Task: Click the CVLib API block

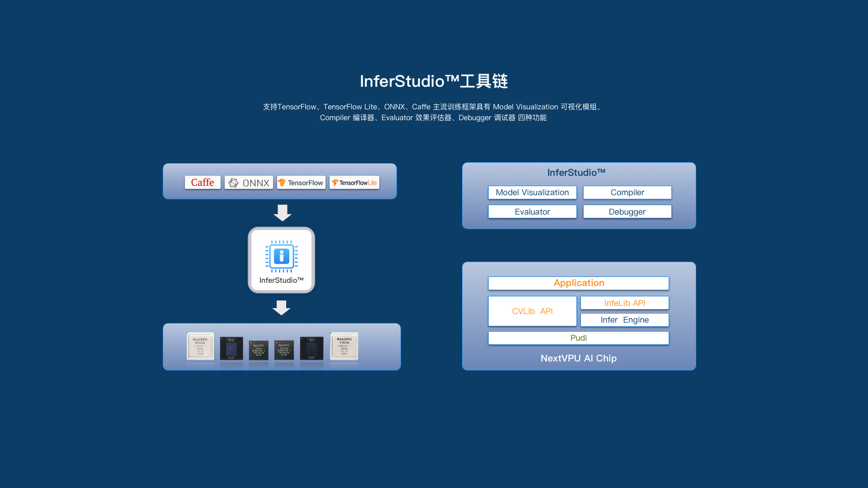Action: 532,311
